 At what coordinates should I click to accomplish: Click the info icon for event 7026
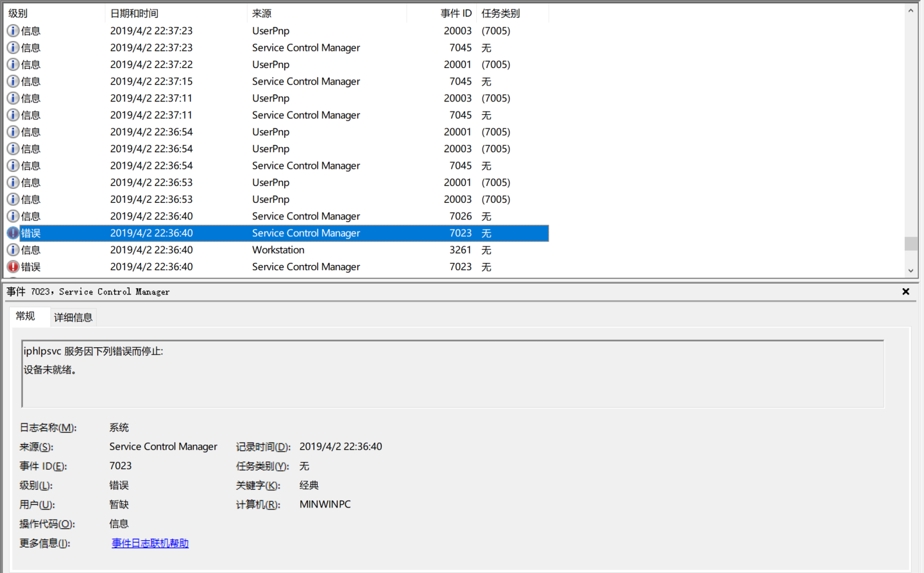pyautogui.click(x=13, y=216)
